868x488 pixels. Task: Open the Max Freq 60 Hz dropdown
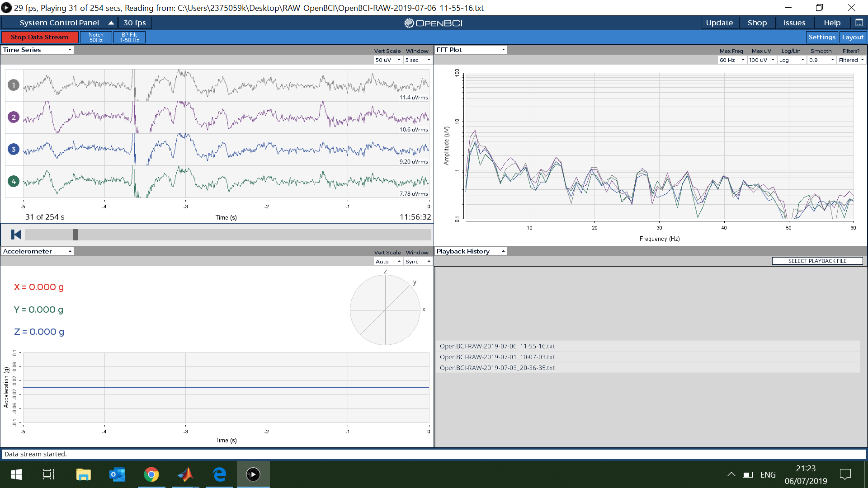click(x=732, y=60)
